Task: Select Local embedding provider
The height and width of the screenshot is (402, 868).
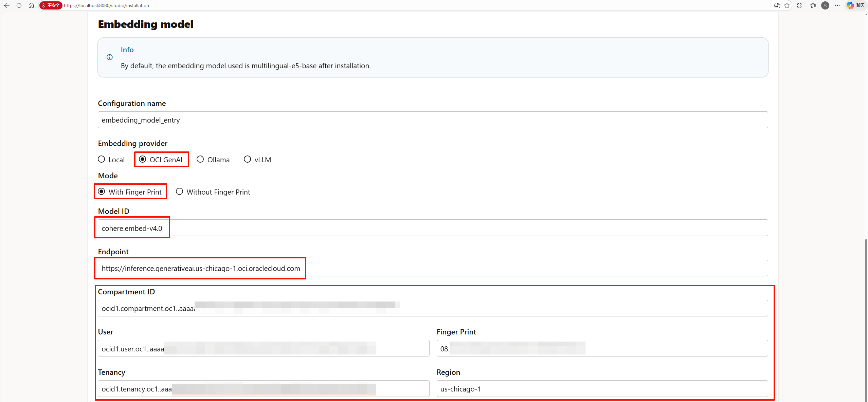Action: (x=102, y=159)
